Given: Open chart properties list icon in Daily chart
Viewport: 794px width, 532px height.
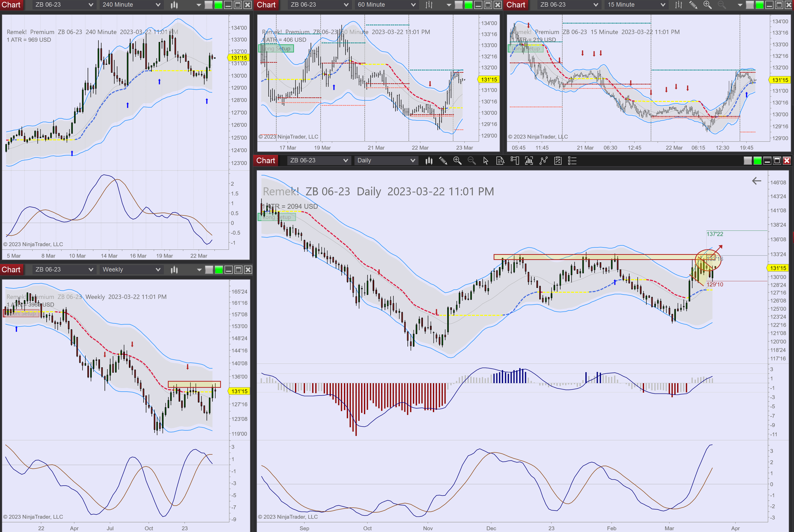Looking at the screenshot, I should pyautogui.click(x=572, y=161).
